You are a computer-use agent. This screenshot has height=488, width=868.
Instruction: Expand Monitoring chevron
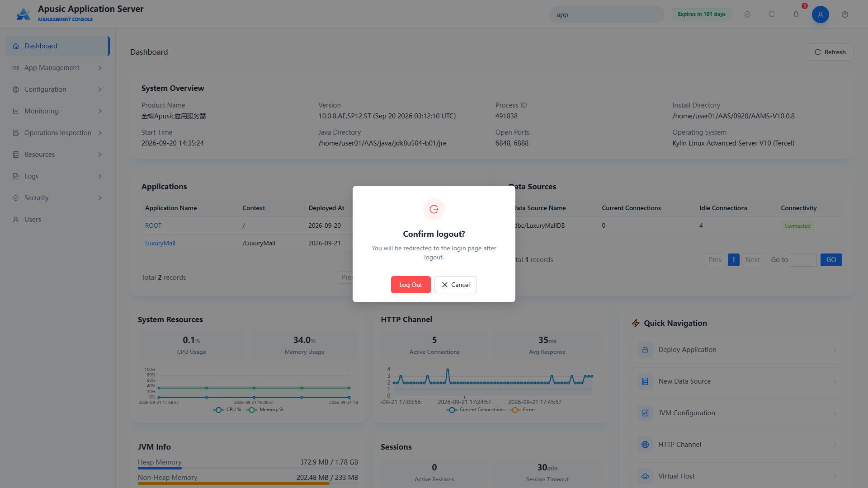point(100,111)
